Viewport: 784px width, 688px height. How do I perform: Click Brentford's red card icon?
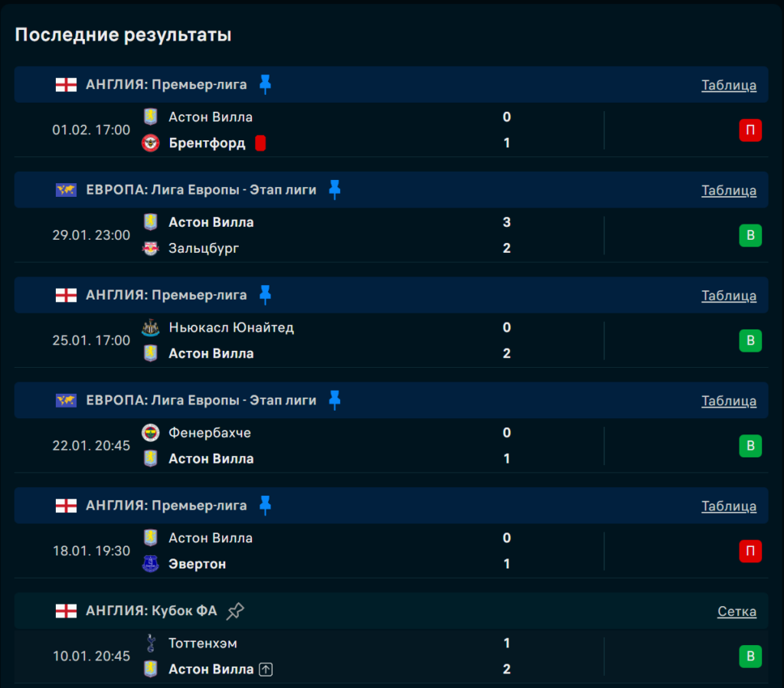click(x=260, y=143)
